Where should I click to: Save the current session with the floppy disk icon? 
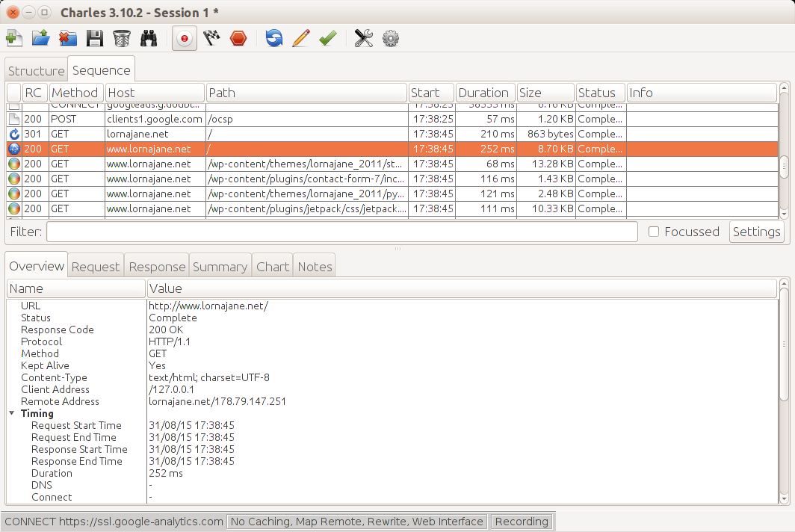click(94, 38)
